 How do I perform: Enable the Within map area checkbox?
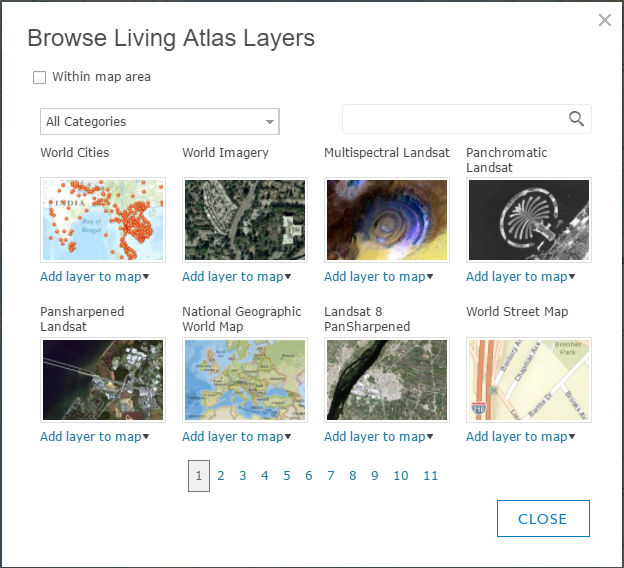click(x=39, y=77)
